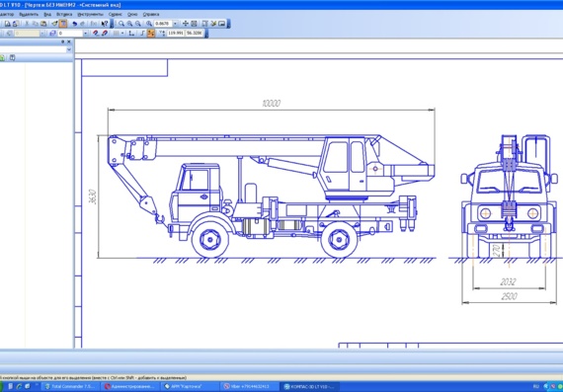Image resolution: width=563 pixels, height=392 pixels.
Task: Toggle the highlighted orange snap button
Action: click(151, 33)
